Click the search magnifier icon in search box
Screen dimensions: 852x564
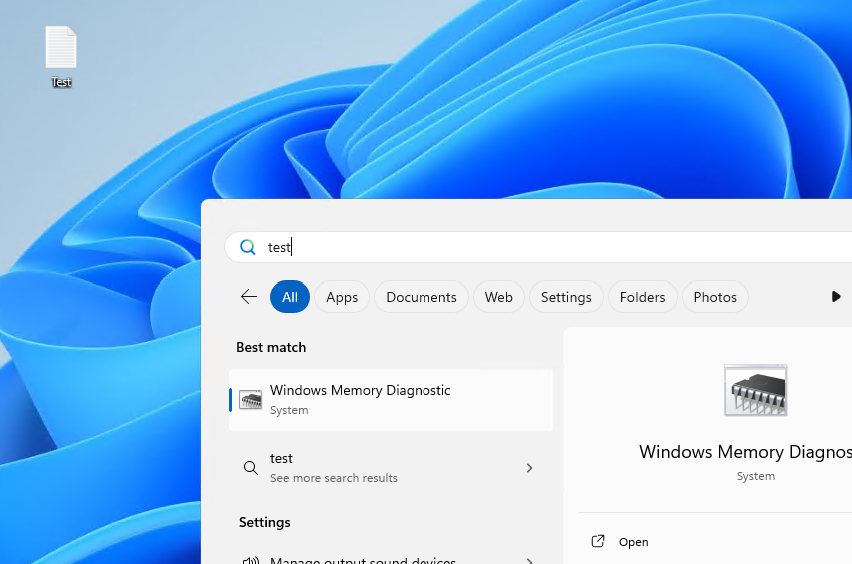248,247
